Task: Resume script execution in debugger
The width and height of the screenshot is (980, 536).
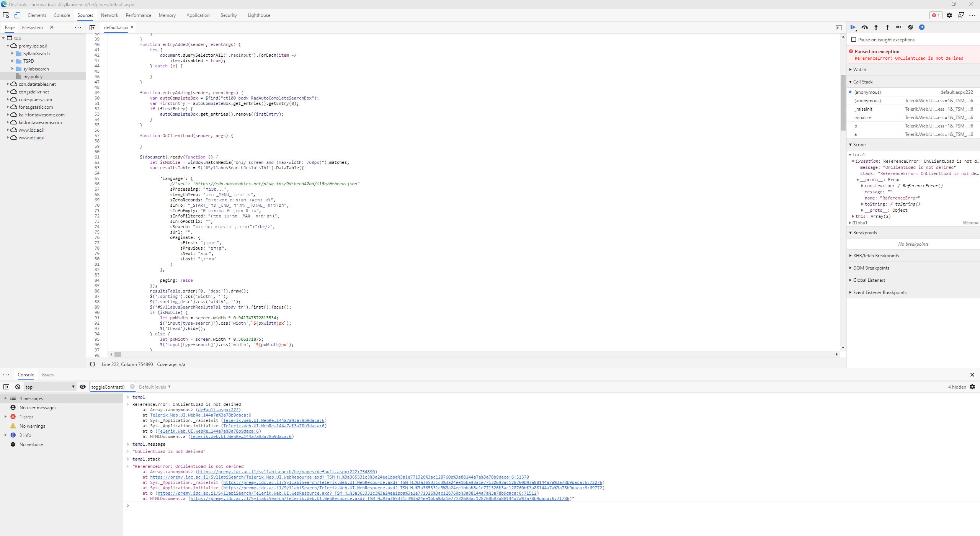Action: pos(853,27)
